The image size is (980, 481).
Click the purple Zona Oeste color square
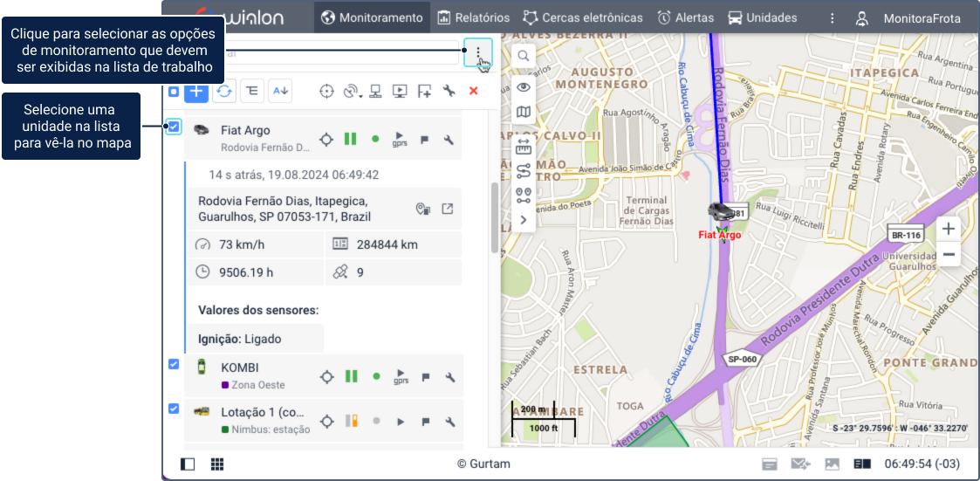pyautogui.click(x=225, y=385)
